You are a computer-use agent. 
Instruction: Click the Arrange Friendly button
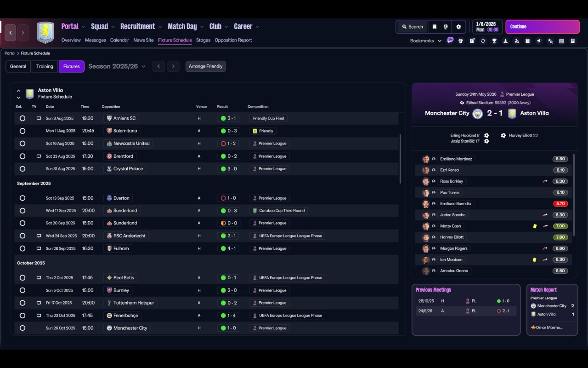pos(205,66)
